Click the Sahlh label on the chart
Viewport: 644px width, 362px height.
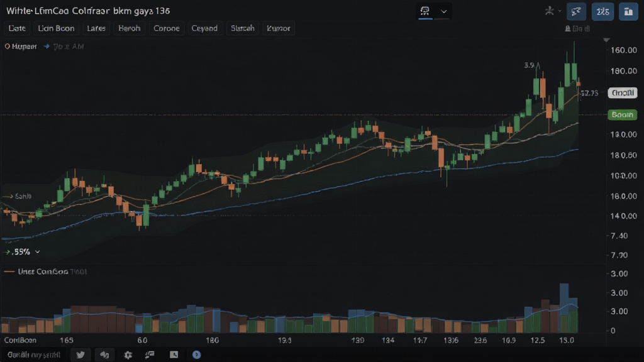(x=23, y=196)
